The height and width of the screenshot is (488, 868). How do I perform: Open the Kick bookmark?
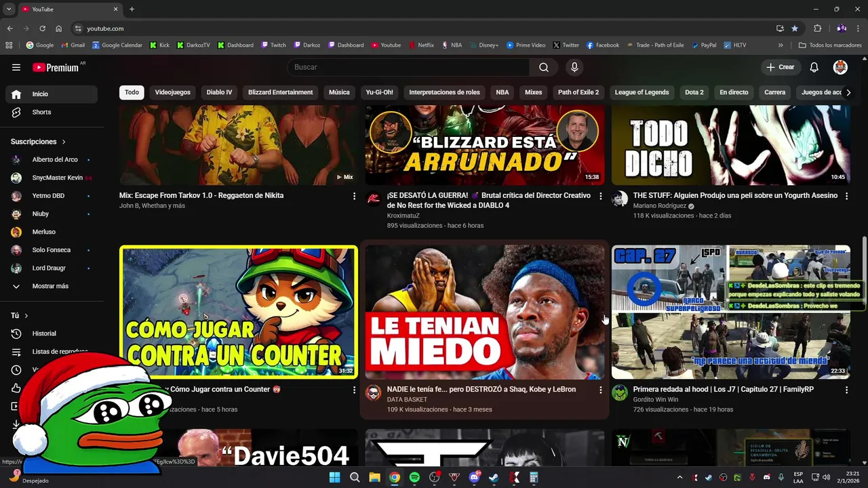coord(159,45)
